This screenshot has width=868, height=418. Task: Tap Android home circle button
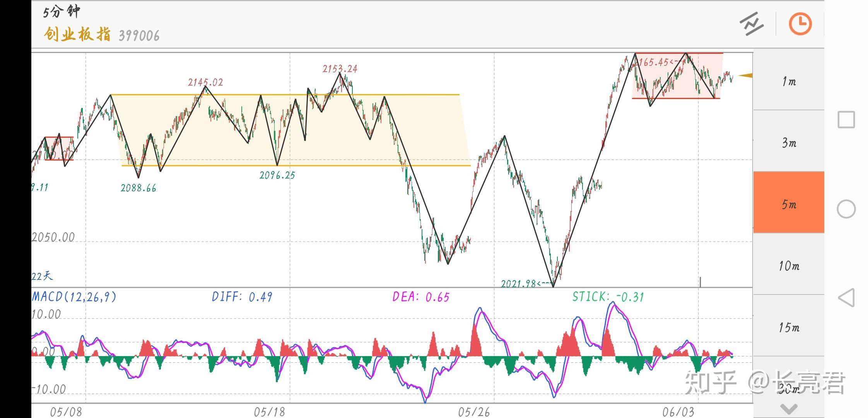846,209
